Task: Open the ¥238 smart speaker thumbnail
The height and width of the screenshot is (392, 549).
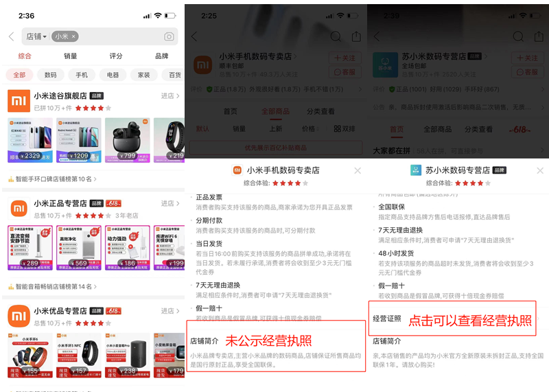Action: coord(128,355)
